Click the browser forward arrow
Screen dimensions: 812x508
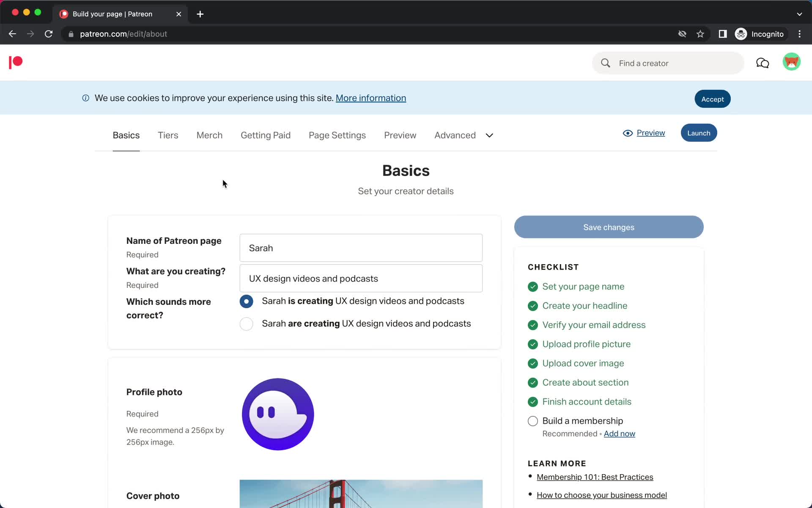coord(30,34)
